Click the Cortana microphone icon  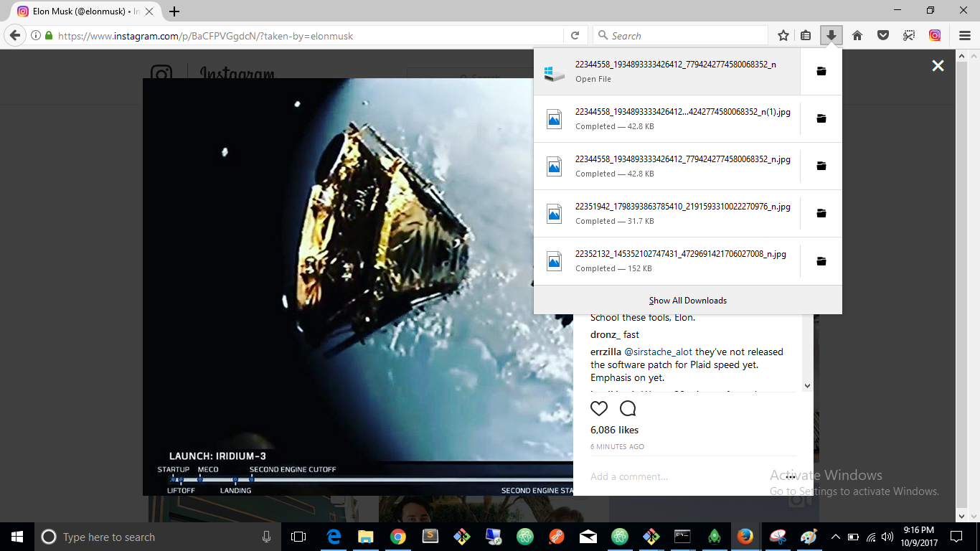(x=266, y=537)
